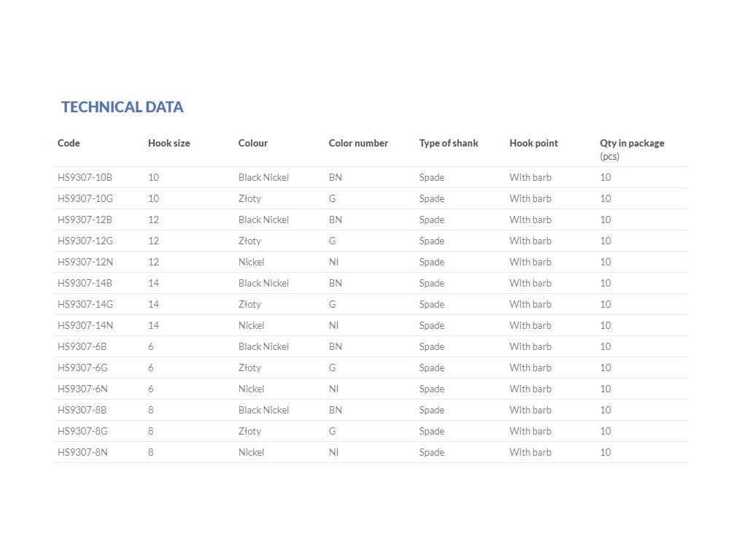The height and width of the screenshot is (560, 747).
Task: Click the HS9307-14B code cell
Action: pyautogui.click(x=85, y=283)
